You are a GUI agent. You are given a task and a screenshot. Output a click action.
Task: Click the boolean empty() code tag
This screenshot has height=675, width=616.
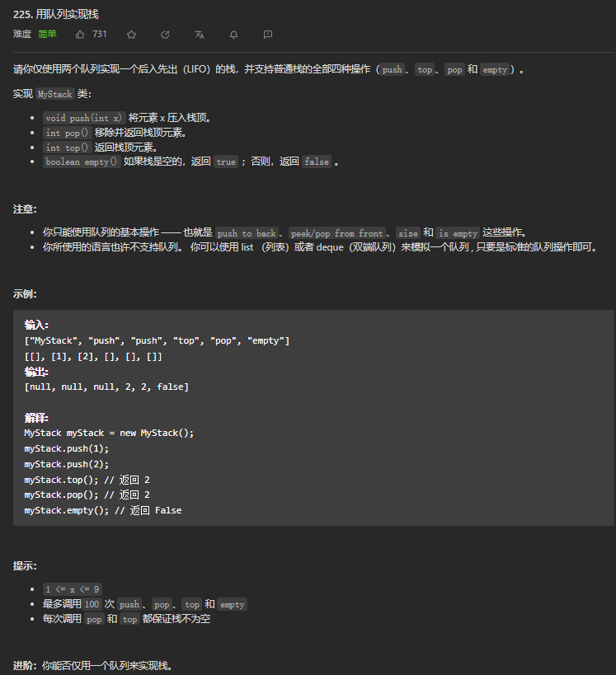click(x=82, y=162)
